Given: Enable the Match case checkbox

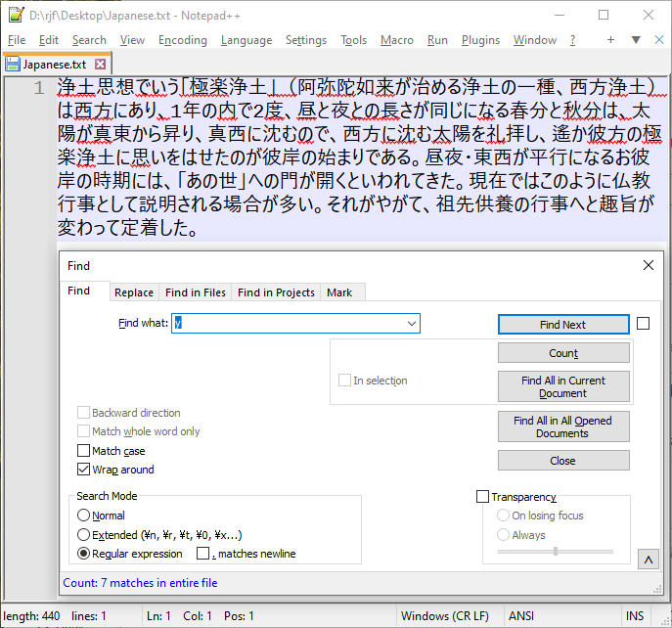Looking at the screenshot, I should click(x=84, y=451).
